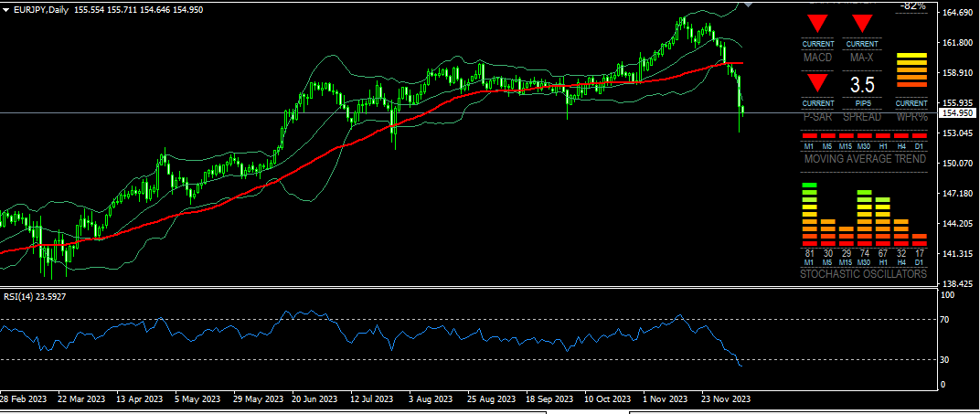
Task: Click the red MACD down-arrow indicator
Action: (817, 25)
